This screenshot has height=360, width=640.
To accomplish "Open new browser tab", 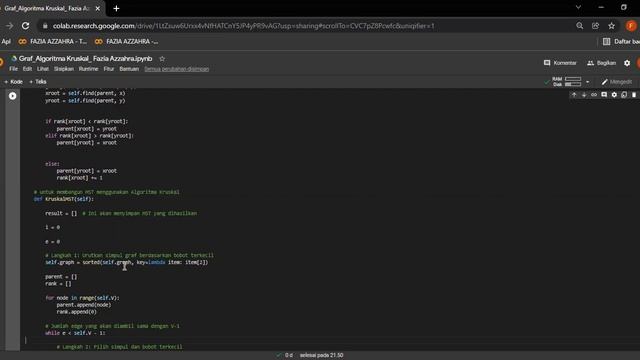I will click(116, 8).
